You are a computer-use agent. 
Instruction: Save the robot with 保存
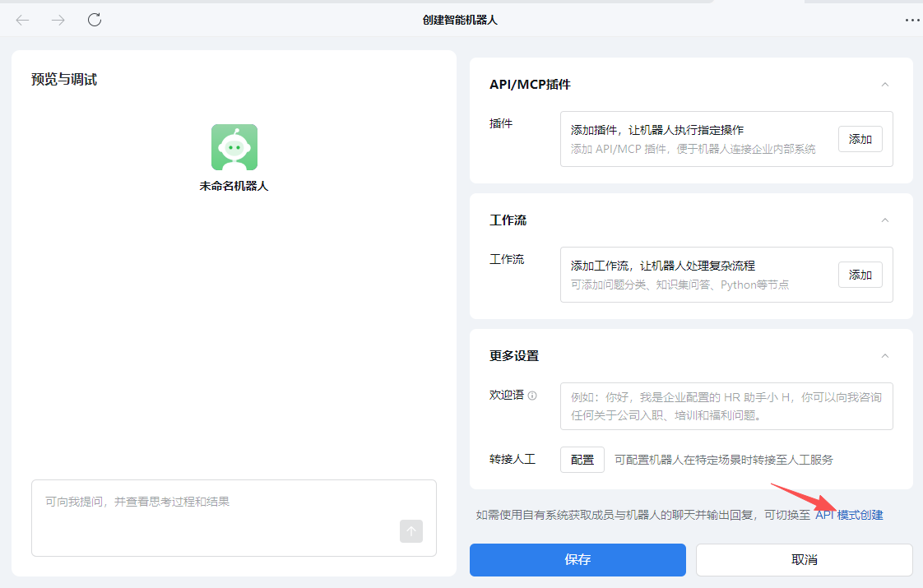577,560
